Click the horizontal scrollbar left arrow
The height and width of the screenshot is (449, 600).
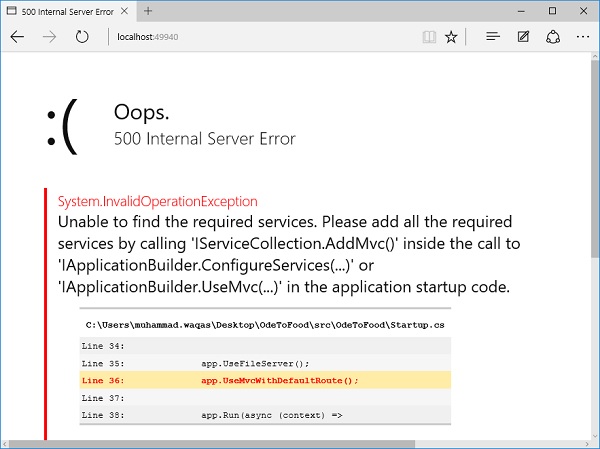tap(7, 442)
